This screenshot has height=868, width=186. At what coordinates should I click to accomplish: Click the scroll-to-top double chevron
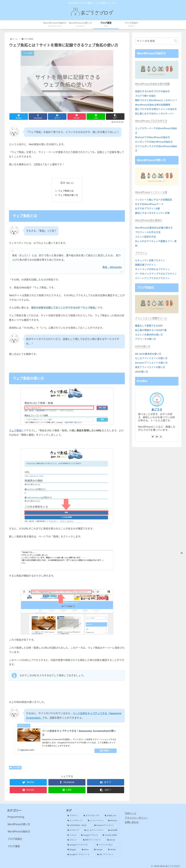(182, 553)
